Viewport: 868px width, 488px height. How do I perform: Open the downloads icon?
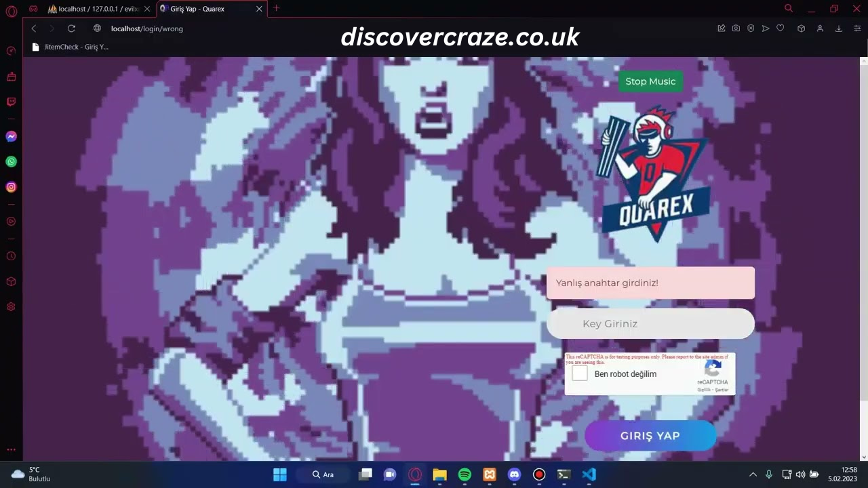pyautogui.click(x=839, y=28)
